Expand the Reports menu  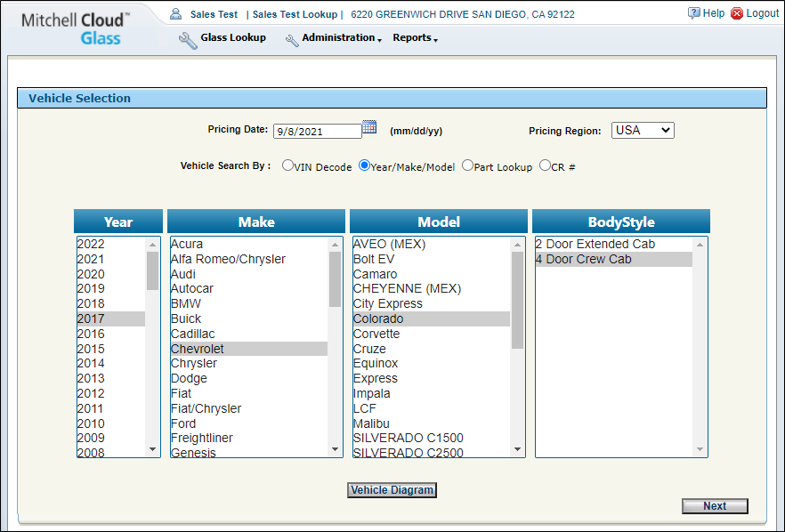(x=415, y=37)
